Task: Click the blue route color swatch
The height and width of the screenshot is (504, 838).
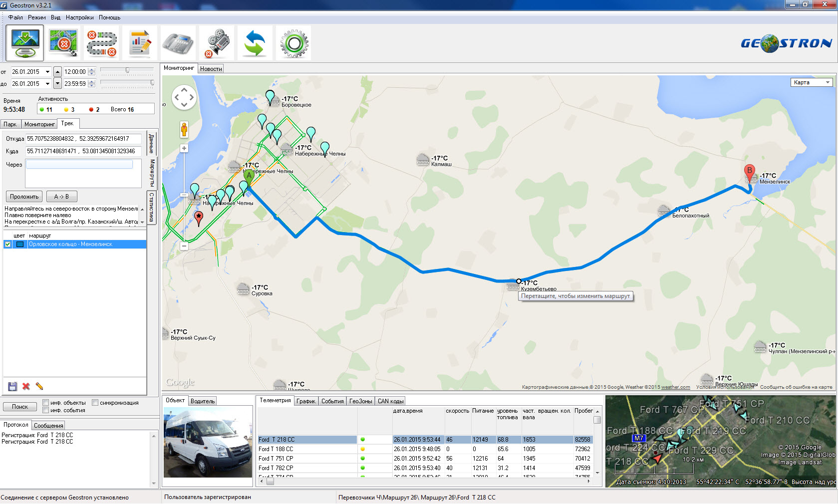Action: tap(20, 245)
